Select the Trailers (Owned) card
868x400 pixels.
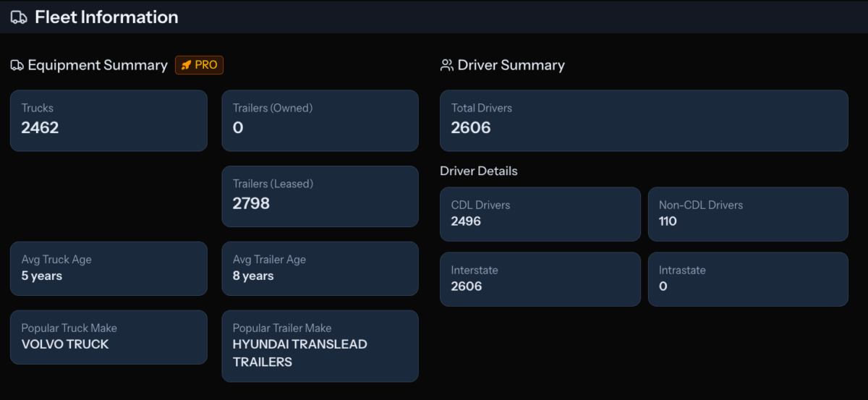(320, 121)
